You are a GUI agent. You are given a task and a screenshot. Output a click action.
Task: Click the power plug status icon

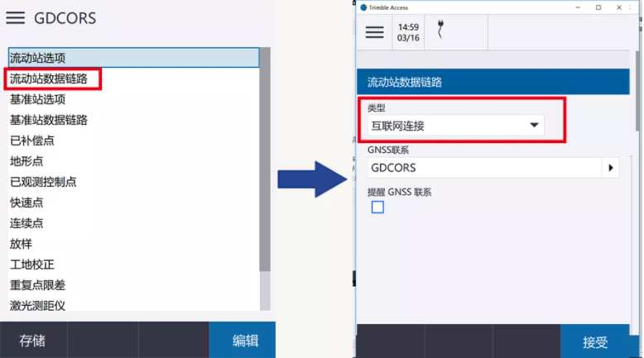click(442, 31)
